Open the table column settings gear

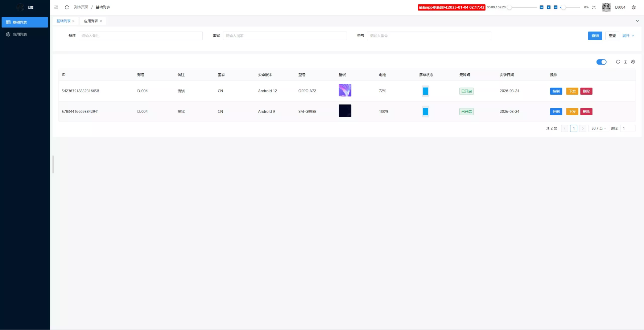(x=633, y=62)
